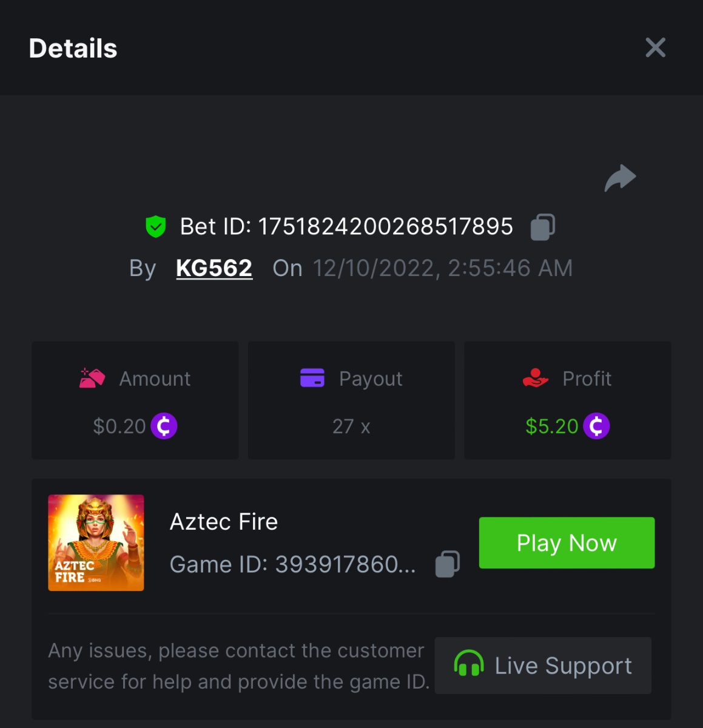Click the share arrow icon
The image size is (703, 728).
[620, 178]
